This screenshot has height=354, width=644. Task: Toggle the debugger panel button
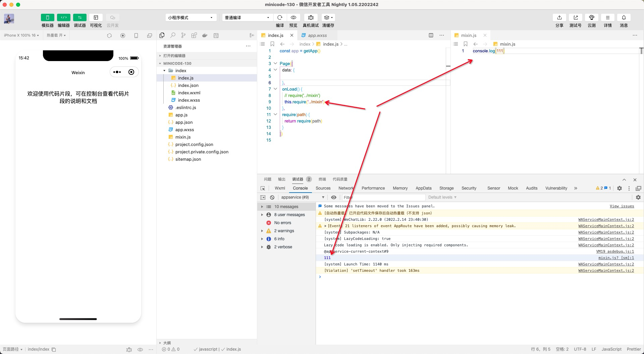point(79,17)
